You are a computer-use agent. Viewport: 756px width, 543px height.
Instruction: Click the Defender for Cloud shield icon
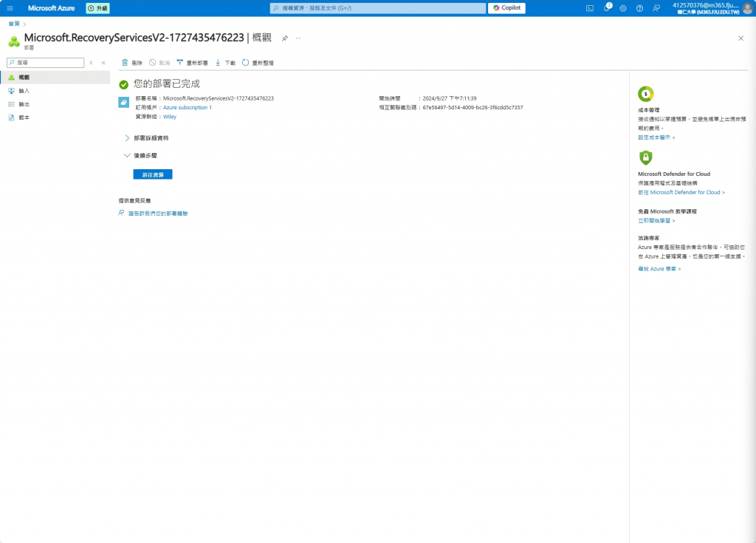(x=645, y=158)
